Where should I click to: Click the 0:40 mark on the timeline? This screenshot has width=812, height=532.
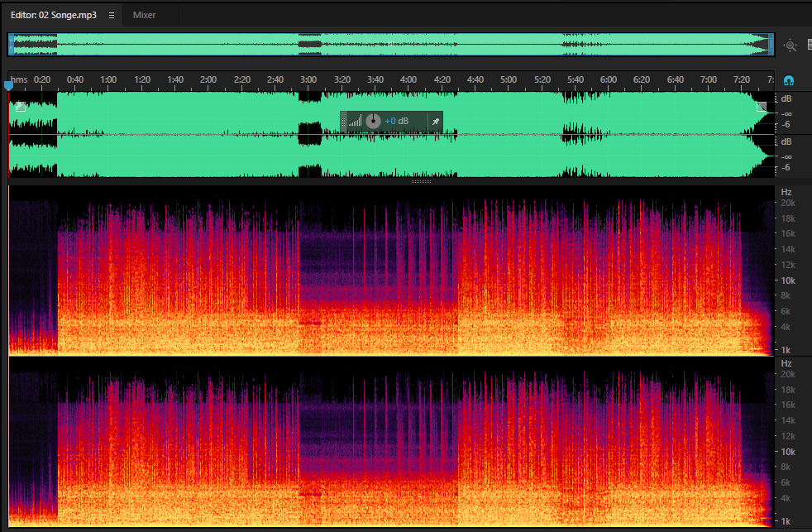(75, 79)
